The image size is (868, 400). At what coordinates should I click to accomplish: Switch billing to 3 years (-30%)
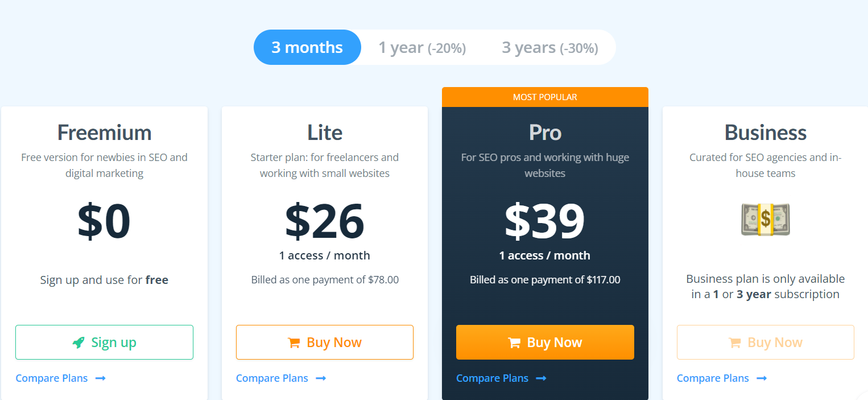tap(549, 48)
